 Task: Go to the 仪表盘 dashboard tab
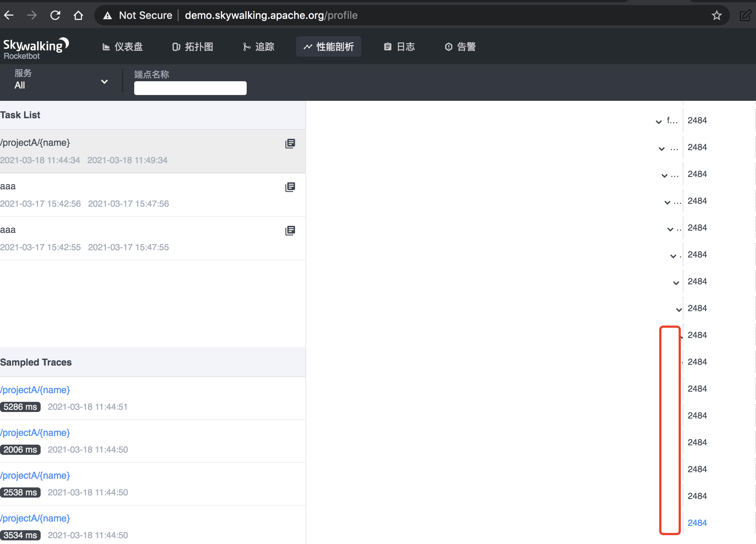(x=123, y=47)
